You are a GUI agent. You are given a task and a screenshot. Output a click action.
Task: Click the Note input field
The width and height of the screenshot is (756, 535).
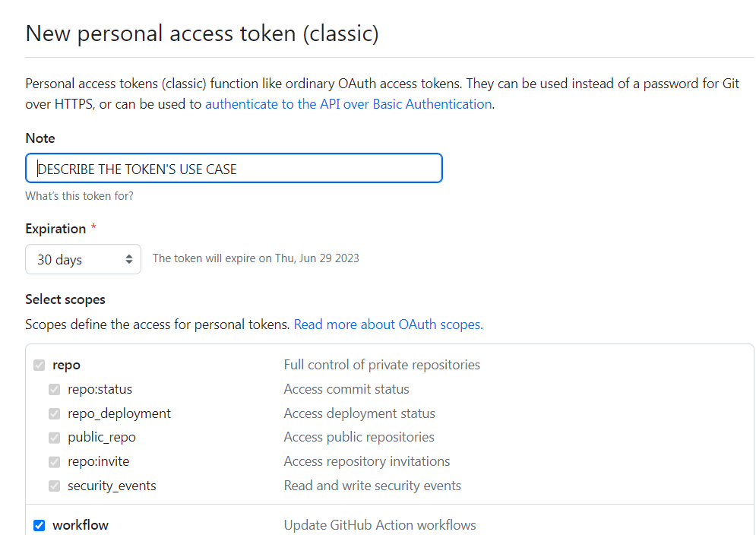(234, 169)
